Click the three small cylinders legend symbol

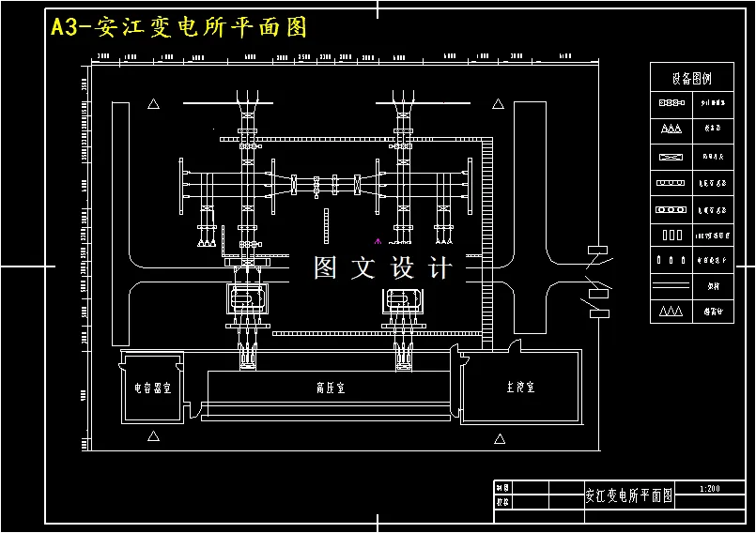click(x=671, y=260)
